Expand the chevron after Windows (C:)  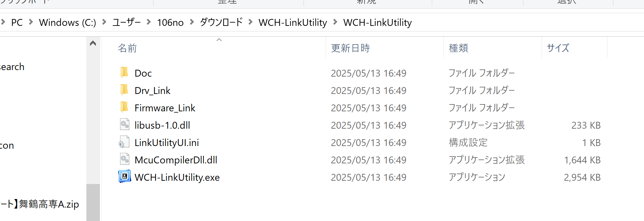pos(104,22)
